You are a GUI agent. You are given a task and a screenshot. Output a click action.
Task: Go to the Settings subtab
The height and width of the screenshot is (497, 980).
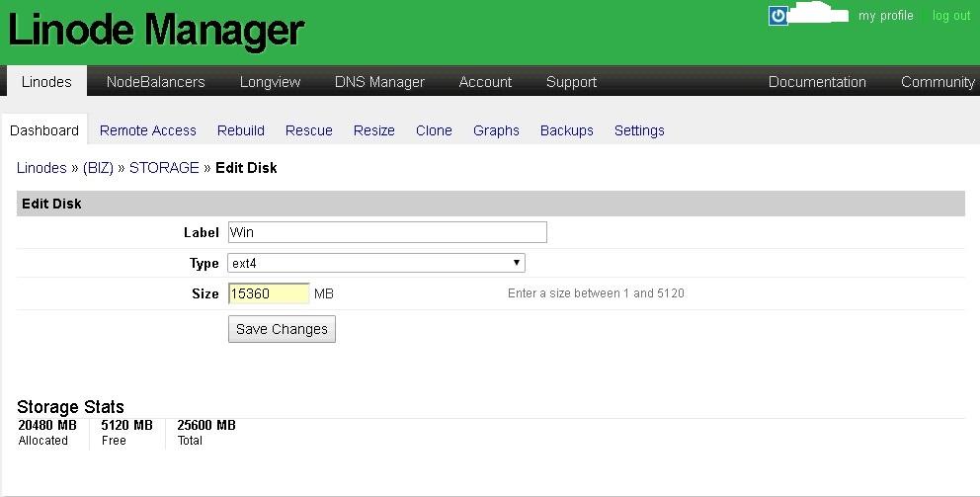point(639,130)
